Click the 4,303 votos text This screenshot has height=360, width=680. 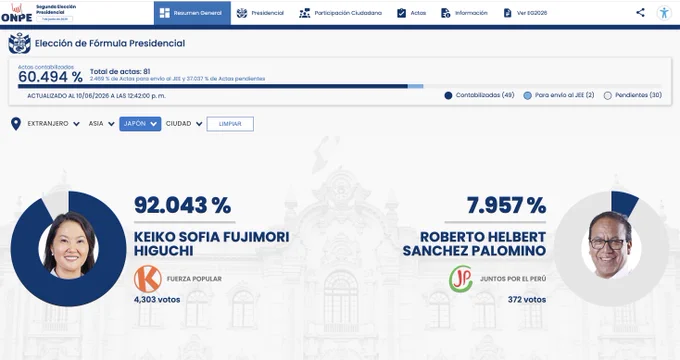click(x=157, y=300)
